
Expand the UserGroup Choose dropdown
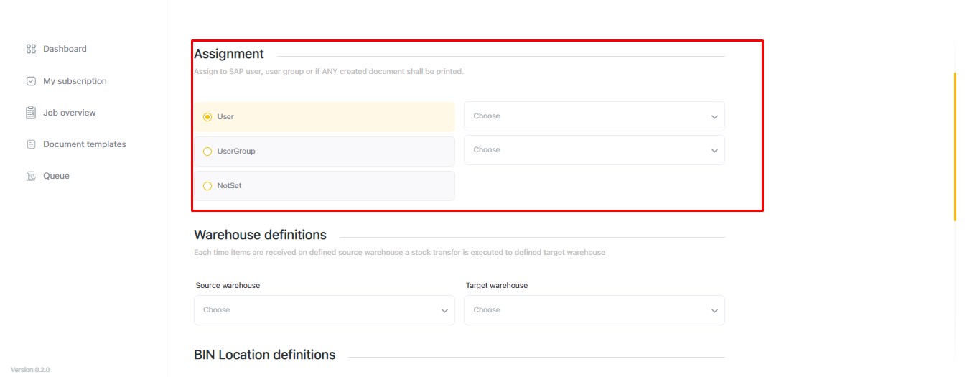(x=594, y=150)
